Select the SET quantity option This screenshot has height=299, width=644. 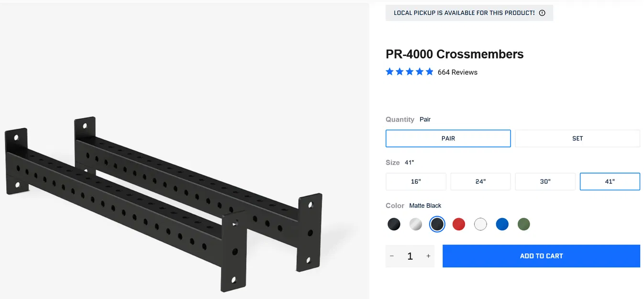click(x=577, y=138)
